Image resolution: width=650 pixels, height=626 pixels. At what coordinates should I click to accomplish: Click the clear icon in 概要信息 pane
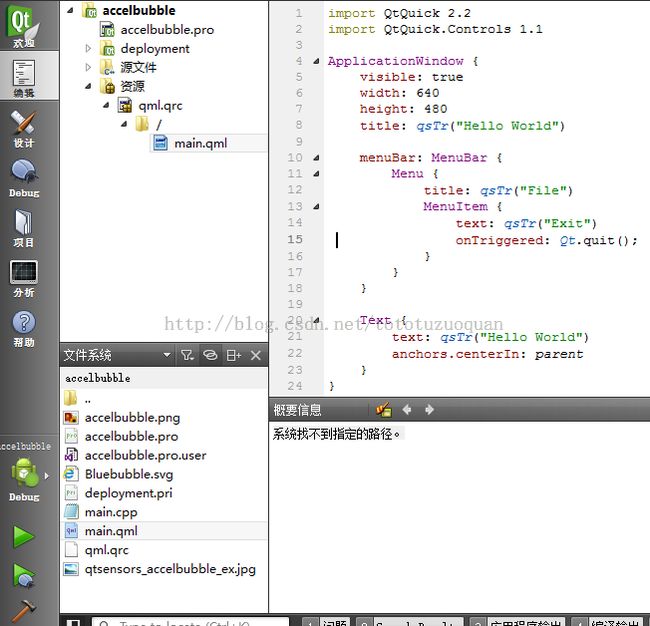coord(383,410)
